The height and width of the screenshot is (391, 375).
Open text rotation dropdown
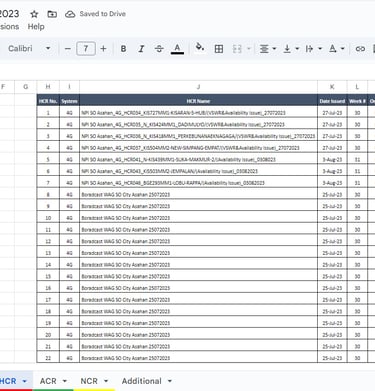pos(336,49)
